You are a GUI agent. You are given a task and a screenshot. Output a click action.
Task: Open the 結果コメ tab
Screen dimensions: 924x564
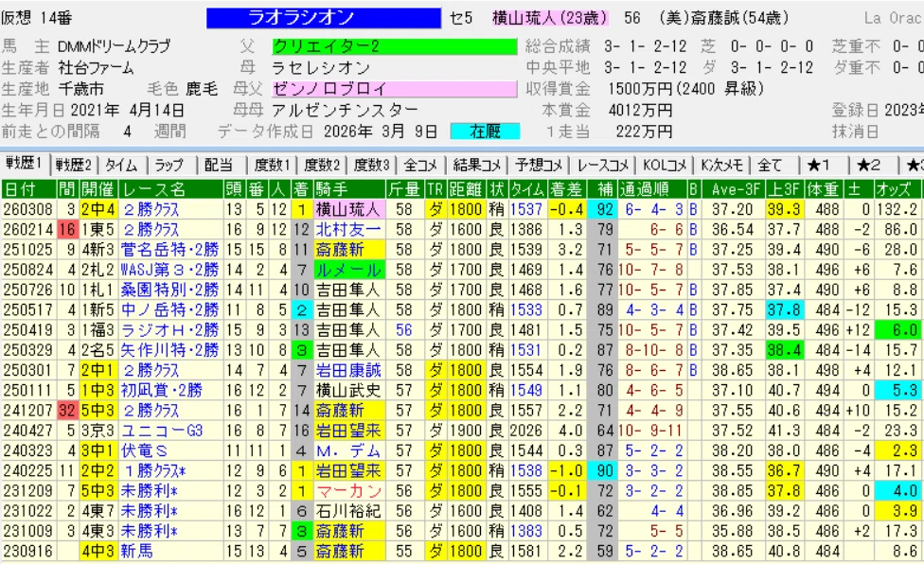(x=477, y=166)
